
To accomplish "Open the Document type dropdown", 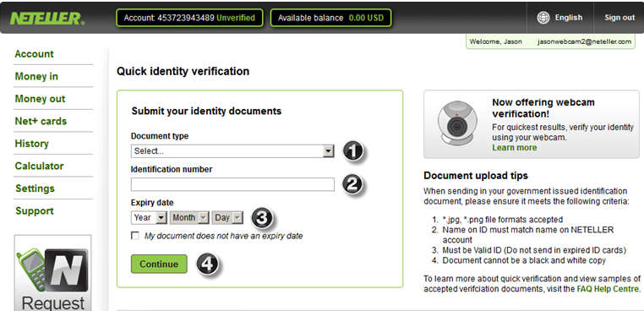I will click(x=232, y=151).
